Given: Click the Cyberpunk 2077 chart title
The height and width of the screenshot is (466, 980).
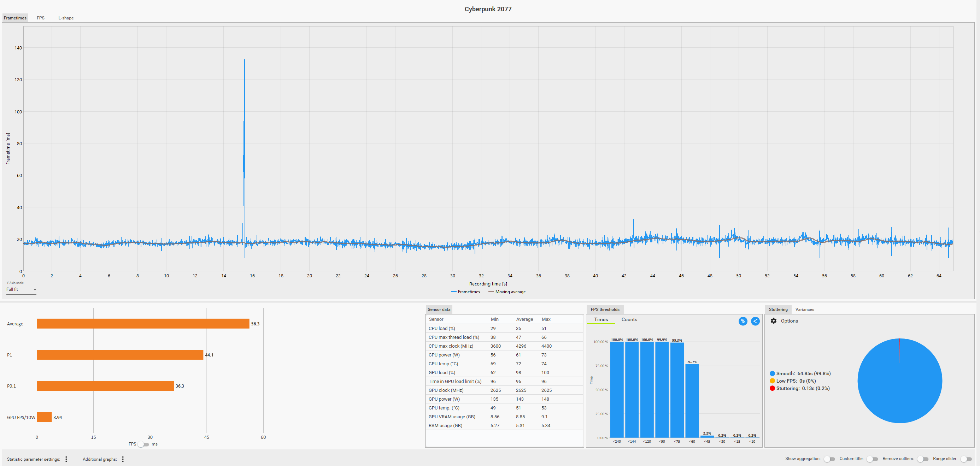Looking at the screenshot, I should click(488, 9).
